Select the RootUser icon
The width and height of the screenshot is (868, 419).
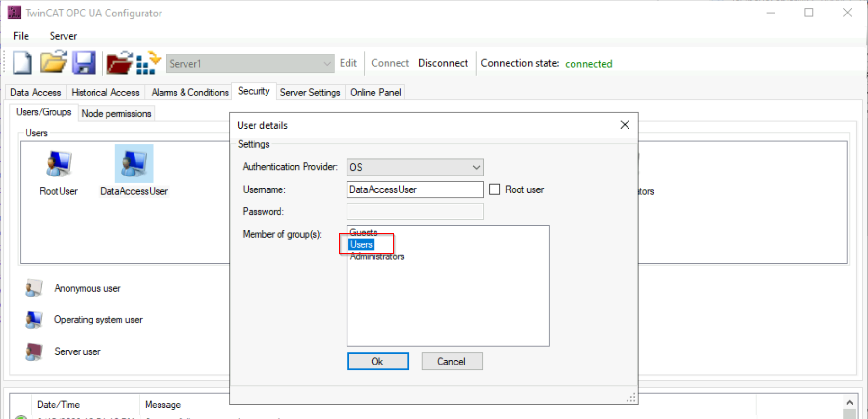coord(59,164)
